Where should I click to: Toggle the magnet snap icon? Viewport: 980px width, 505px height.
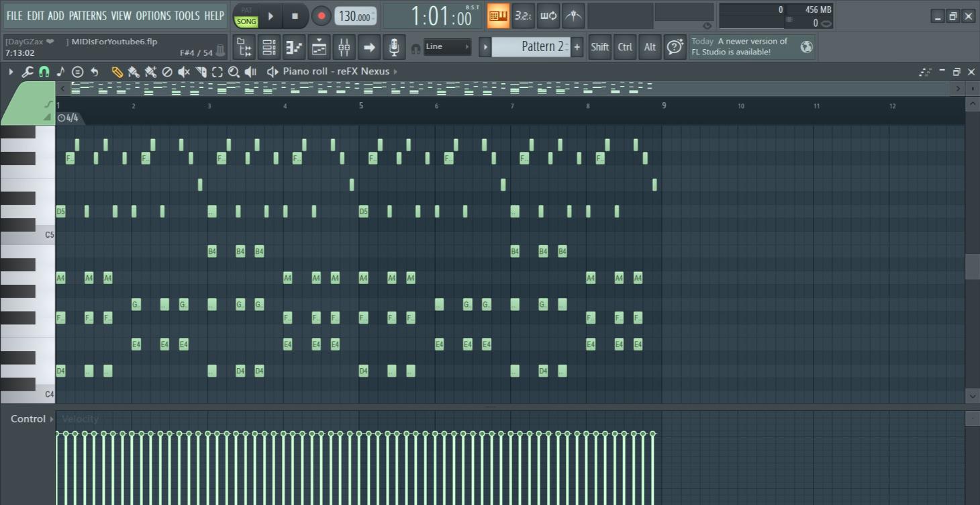(x=44, y=72)
